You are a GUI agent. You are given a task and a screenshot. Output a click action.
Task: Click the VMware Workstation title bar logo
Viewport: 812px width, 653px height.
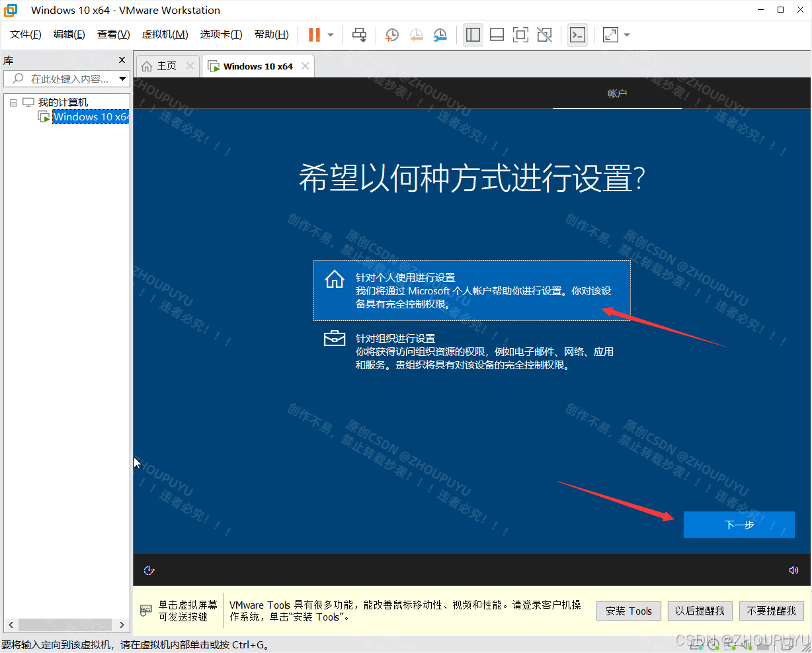click(11, 10)
